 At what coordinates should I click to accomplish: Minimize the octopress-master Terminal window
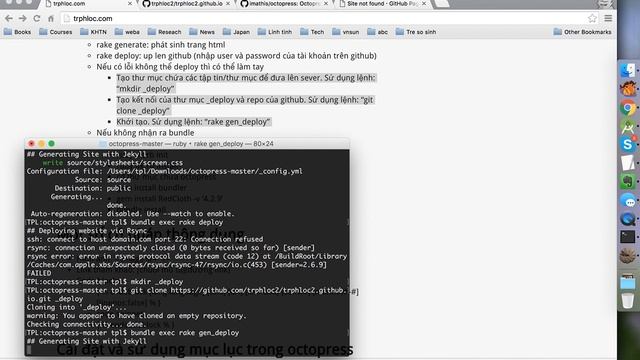[41, 144]
